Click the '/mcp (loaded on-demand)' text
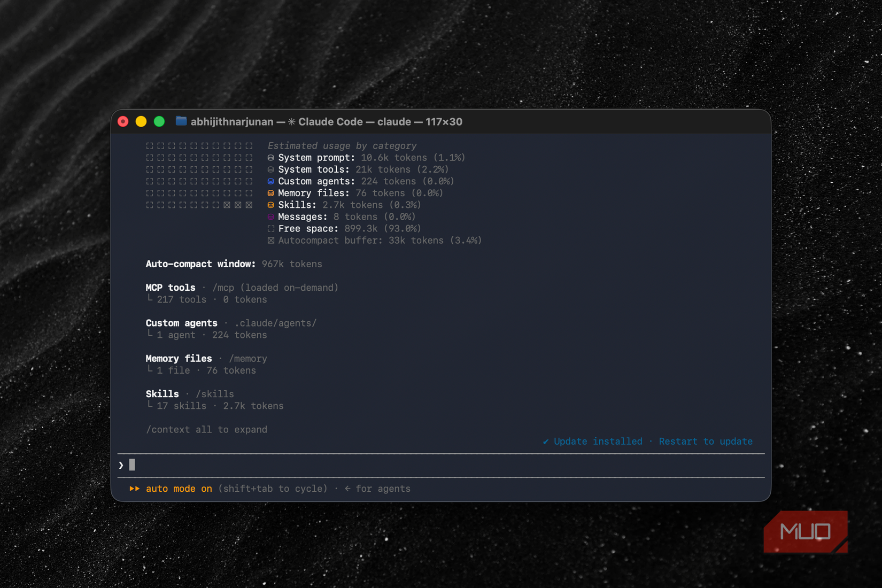Viewport: 882px width, 588px height. coord(275,288)
